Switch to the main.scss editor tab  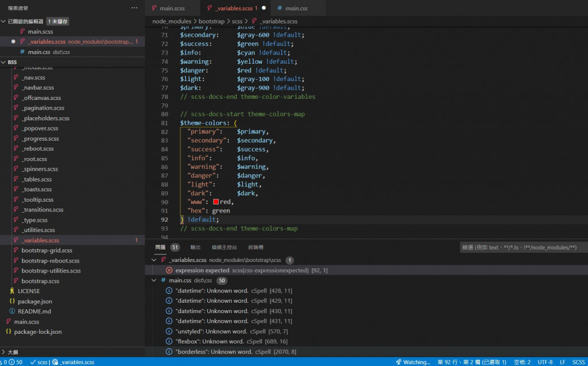click(172, 8)
